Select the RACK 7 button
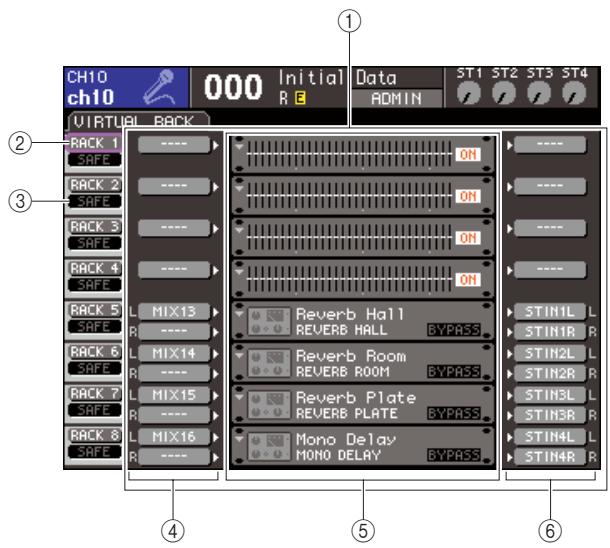 (x=94, y=394)
